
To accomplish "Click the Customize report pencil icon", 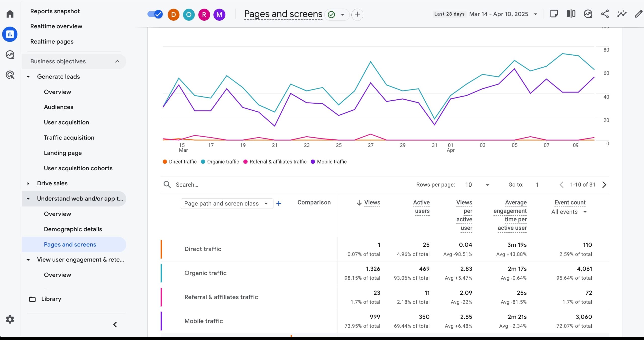I will coord(638,14).
